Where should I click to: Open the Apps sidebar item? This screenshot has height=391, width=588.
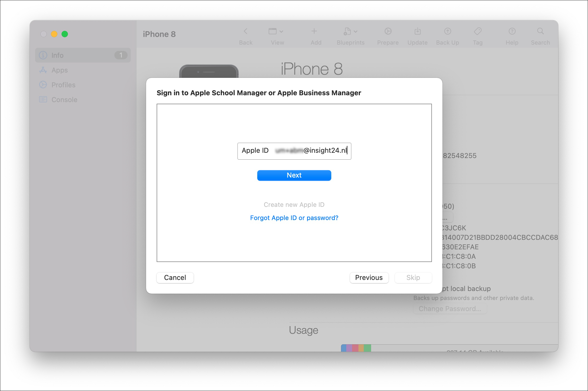point(83,70)
